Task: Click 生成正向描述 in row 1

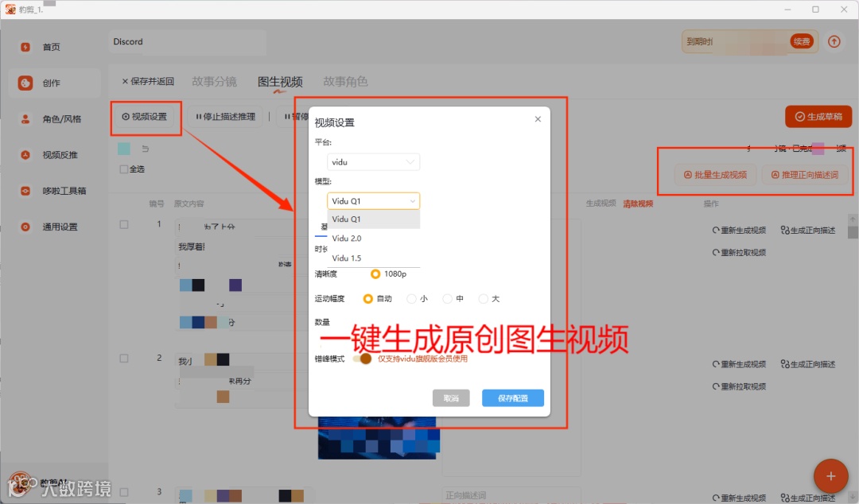Action: click(x=808, y=230)
